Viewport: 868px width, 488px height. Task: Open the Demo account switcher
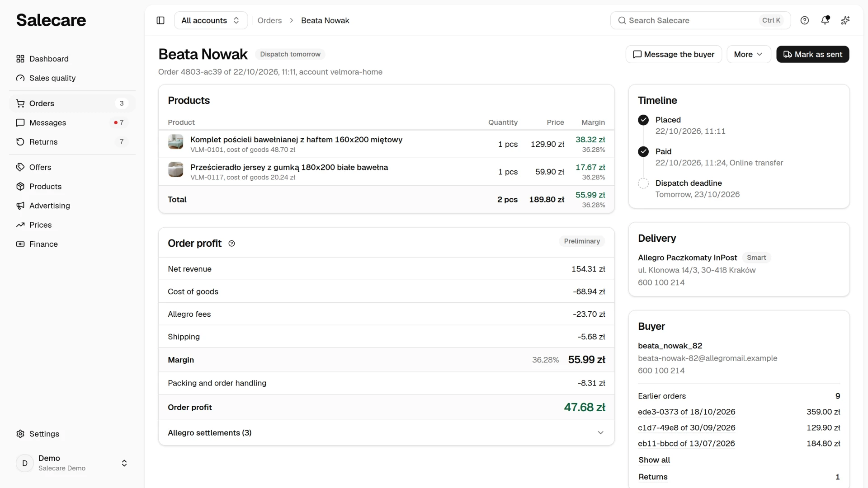click(x=72, y=463)
